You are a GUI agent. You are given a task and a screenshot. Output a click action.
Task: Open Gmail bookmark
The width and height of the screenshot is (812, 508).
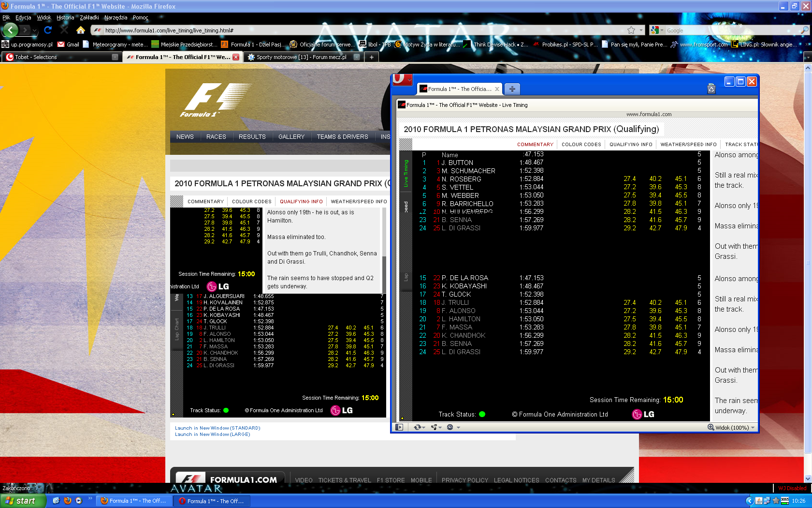click(x=68, y=44)
